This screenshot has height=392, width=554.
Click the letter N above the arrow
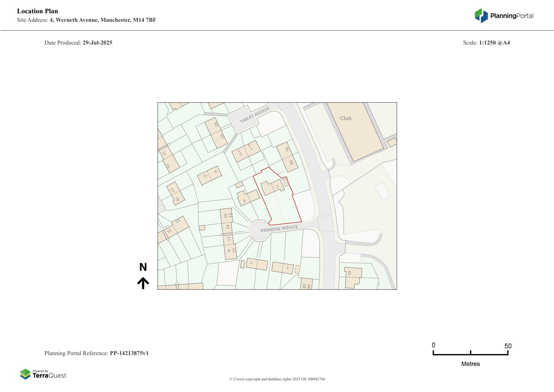tap(143, 267)
